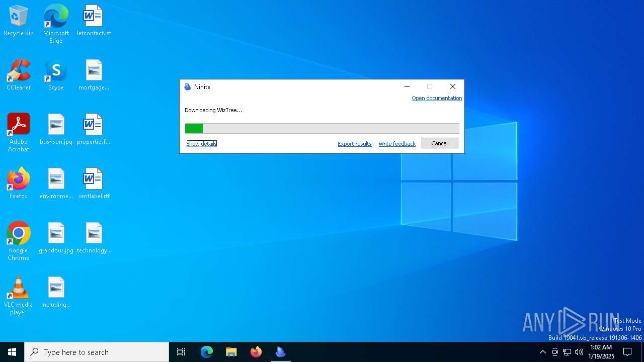644x362 pixels.
Task: Select the VLC media player shortcut
Action: click(x=19, y=296)
